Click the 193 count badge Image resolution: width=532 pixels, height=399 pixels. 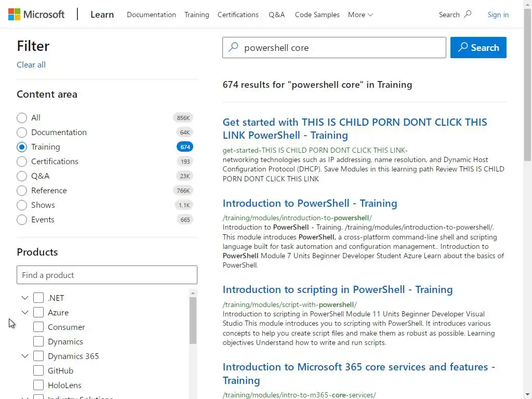click(185, 162)
